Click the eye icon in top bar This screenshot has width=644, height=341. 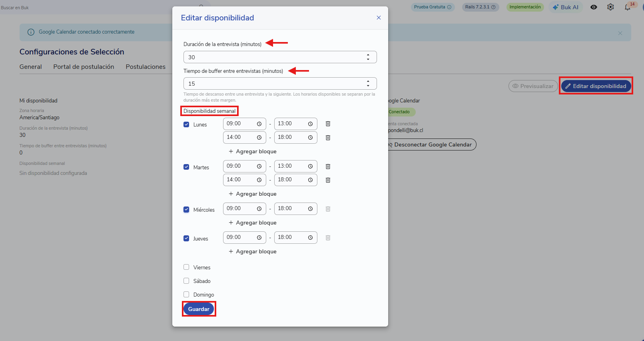click(594, 7)
